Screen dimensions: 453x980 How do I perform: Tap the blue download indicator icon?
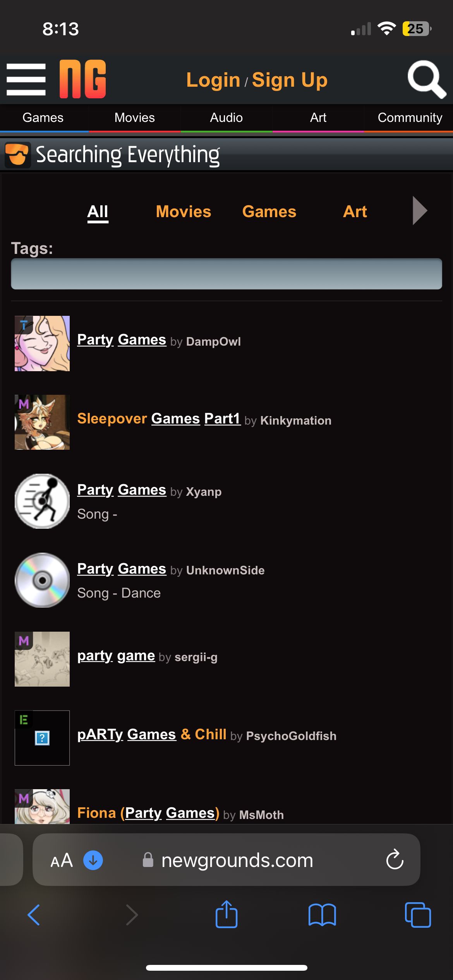(x=93, y=860)
